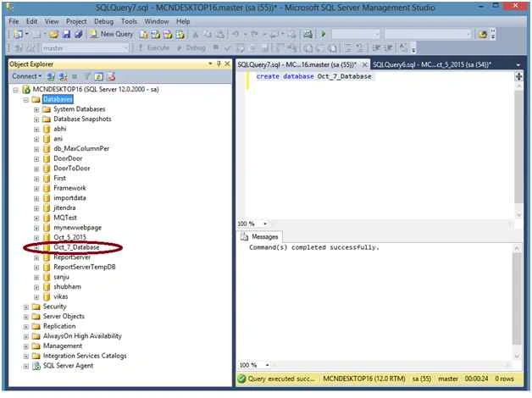Click the green Start Debugging arrow
The height and width of the screenshot is (398, 532).
324,34
